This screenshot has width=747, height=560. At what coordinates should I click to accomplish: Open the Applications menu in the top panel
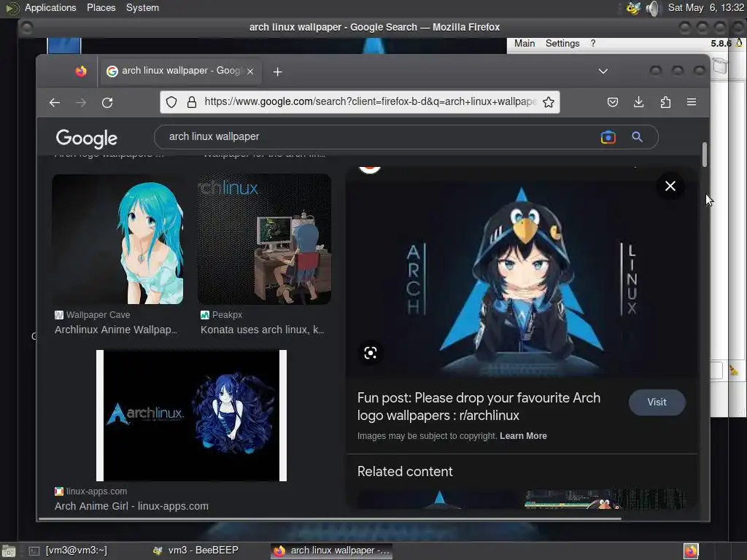point(50,7)
